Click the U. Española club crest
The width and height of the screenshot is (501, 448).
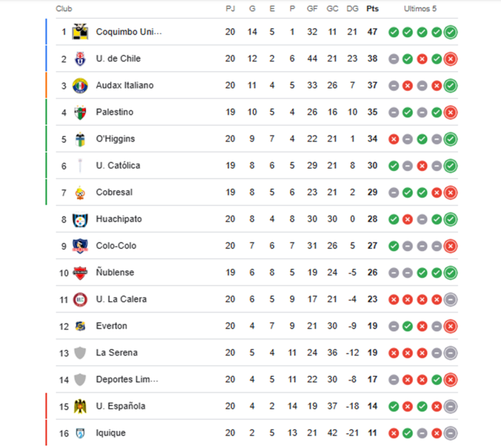tap(80, 406)
